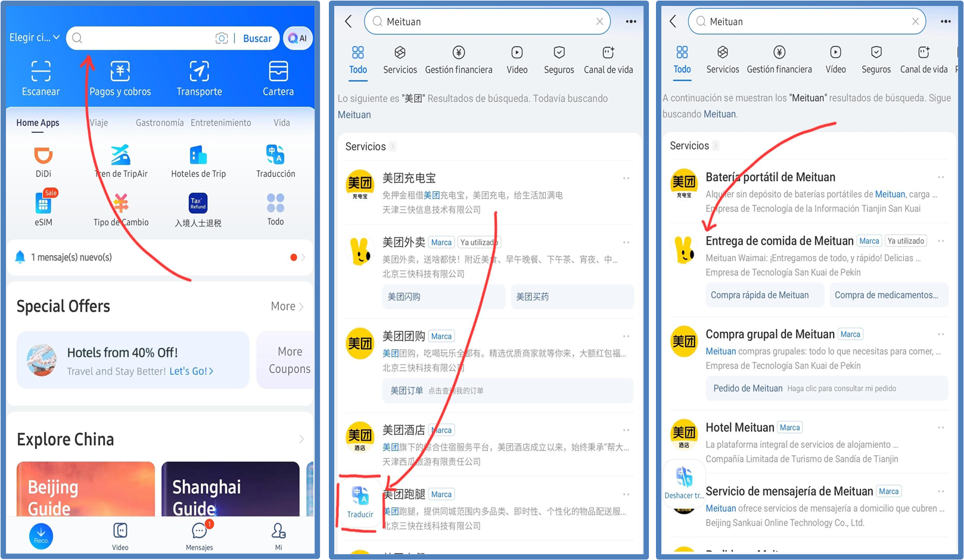
Task: Open options dots for Hotel Meituan
Action: pos(941,428)
